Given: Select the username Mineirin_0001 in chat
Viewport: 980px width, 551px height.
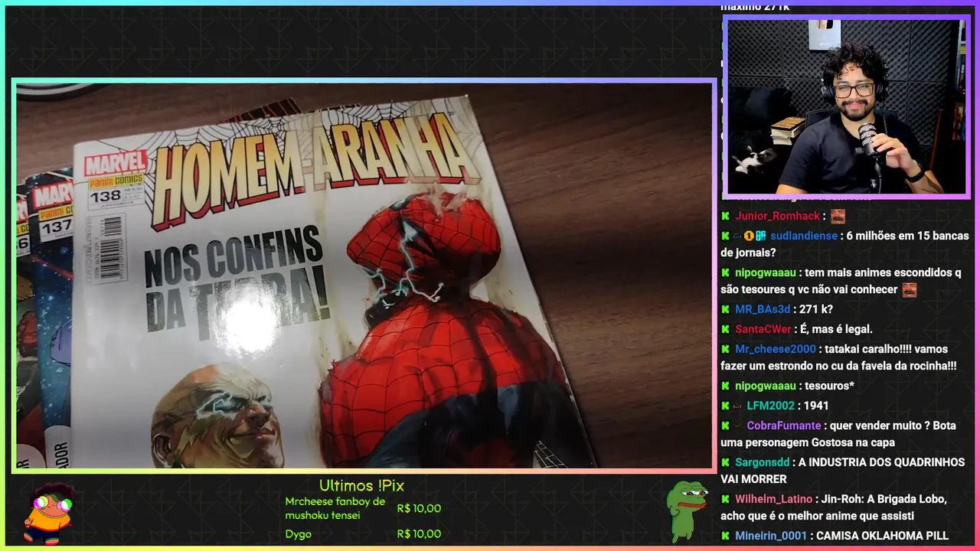Looking at the screenshot, I should (771, 536).
